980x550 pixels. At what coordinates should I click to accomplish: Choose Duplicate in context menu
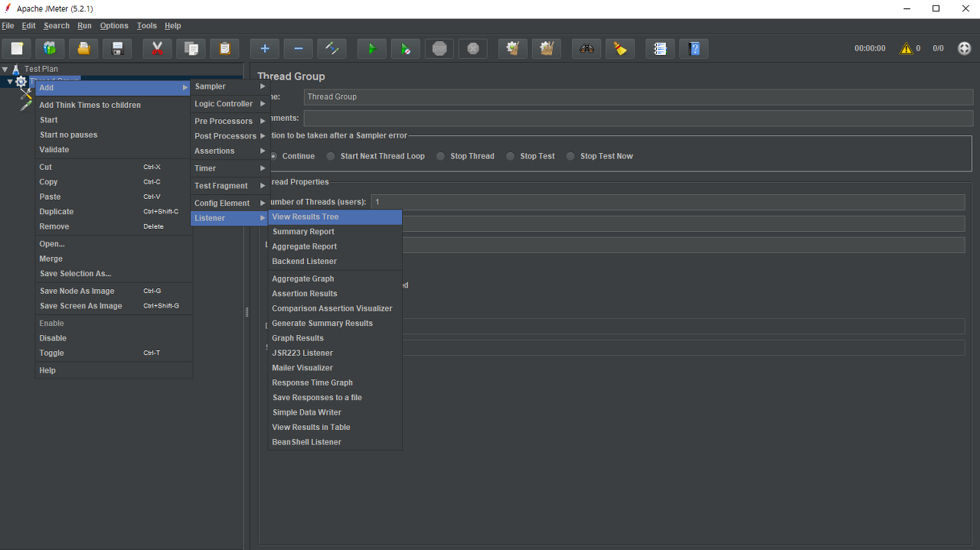tap(113, 212)
